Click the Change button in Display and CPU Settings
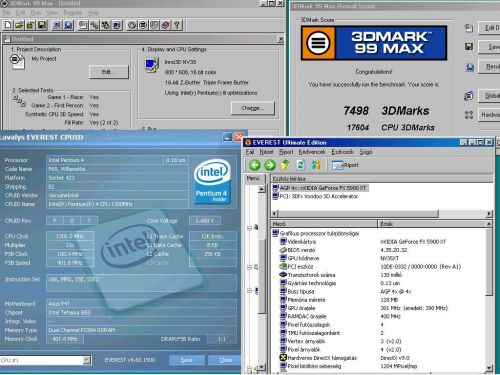This screenshot has width=500, height=375. click(x=252, y=108)
